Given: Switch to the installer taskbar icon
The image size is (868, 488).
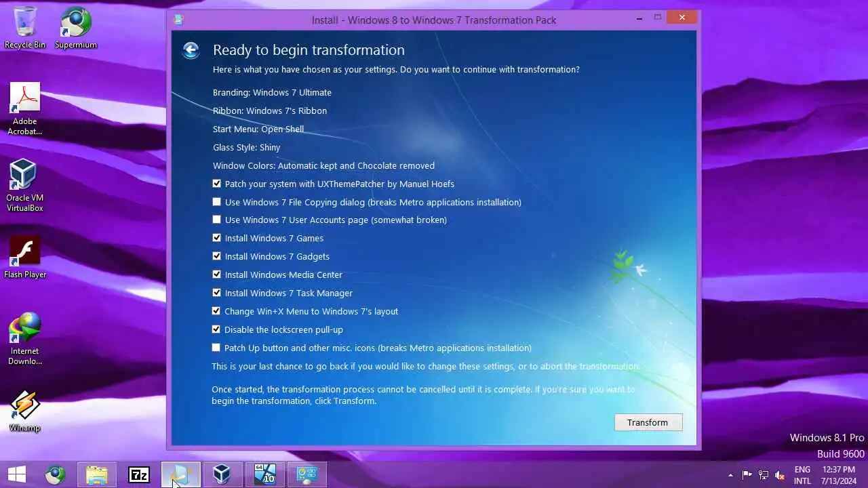Looking at the screenshot, I should [x=181, y=474].
